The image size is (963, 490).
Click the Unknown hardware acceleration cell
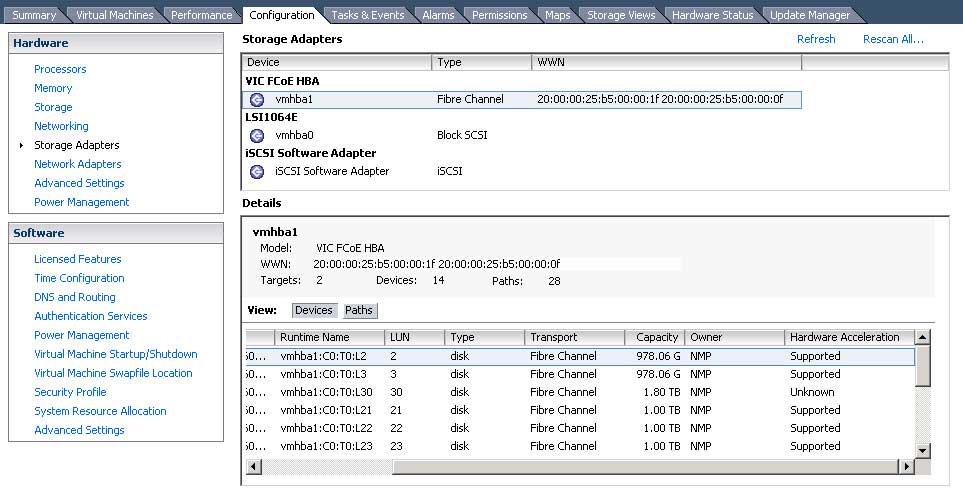coord(812,392)
